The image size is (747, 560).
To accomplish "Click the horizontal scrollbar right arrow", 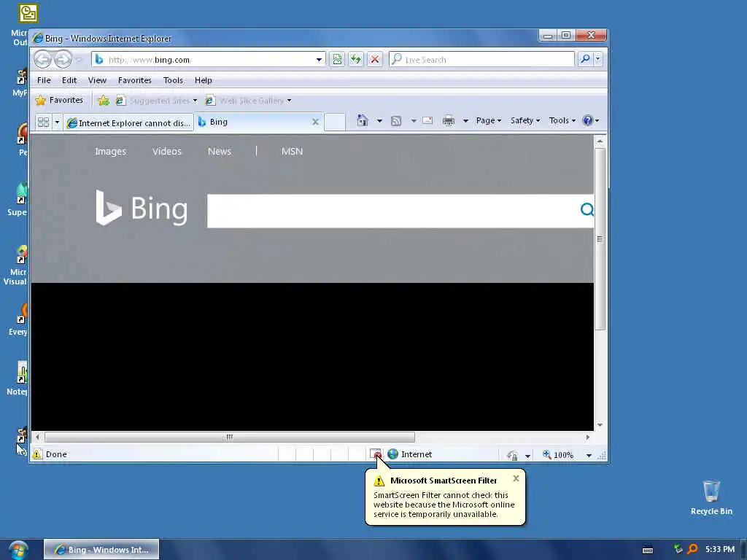I will pyautogui.click(x=588, y=437).
